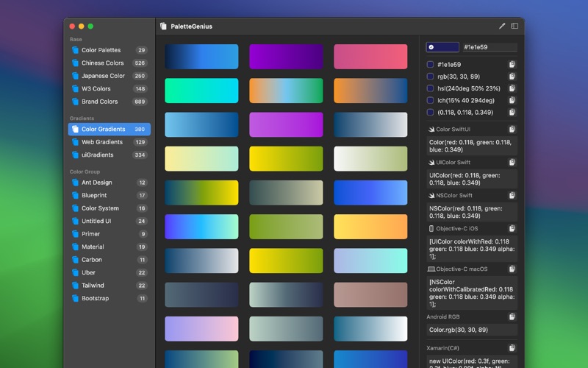
Task: Click the selected dark blue color well
Action: pos(442,47)
